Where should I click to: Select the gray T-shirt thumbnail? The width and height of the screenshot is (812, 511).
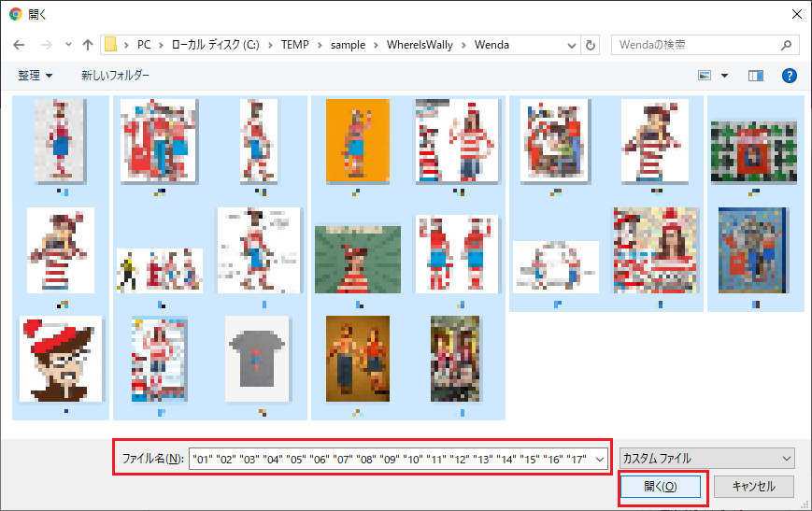pyautogui.click(x=257, y=359)
